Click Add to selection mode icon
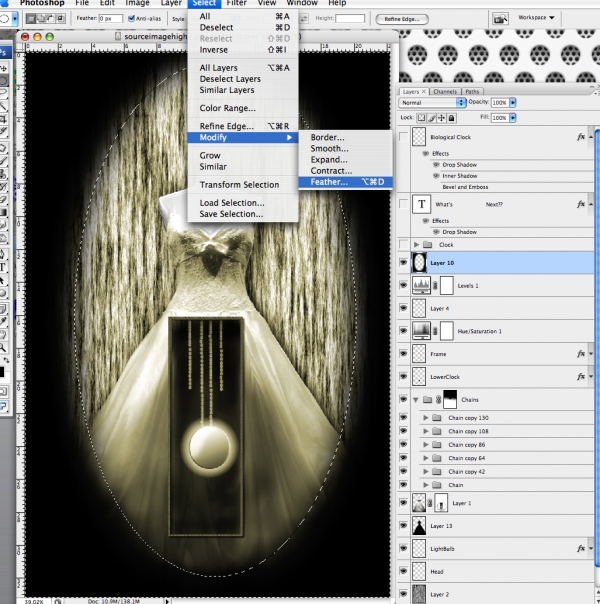The image size is (600, 604). pyautogui.click(x=40, y=18)
